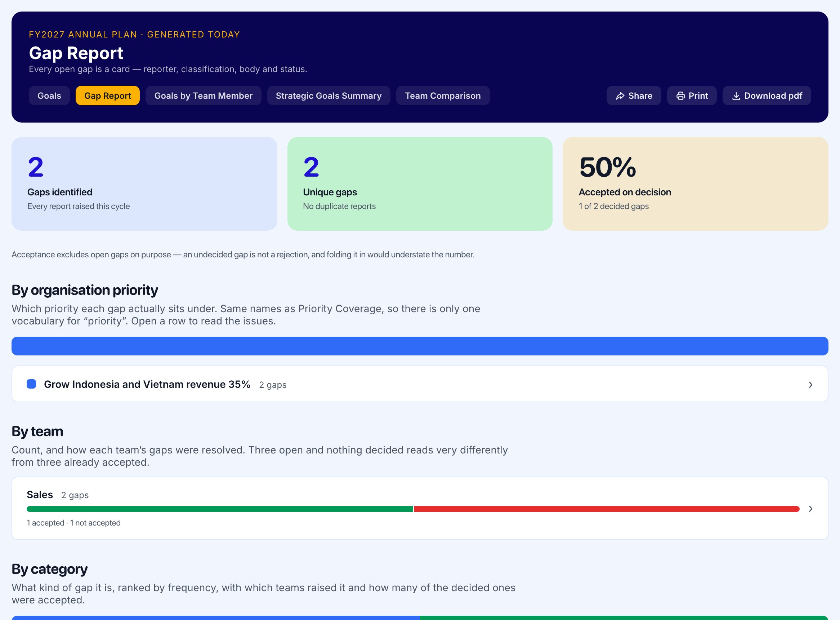The image size is (840, 620).
Task: Click the Gaps identified stat card
Action: (144, 184)
